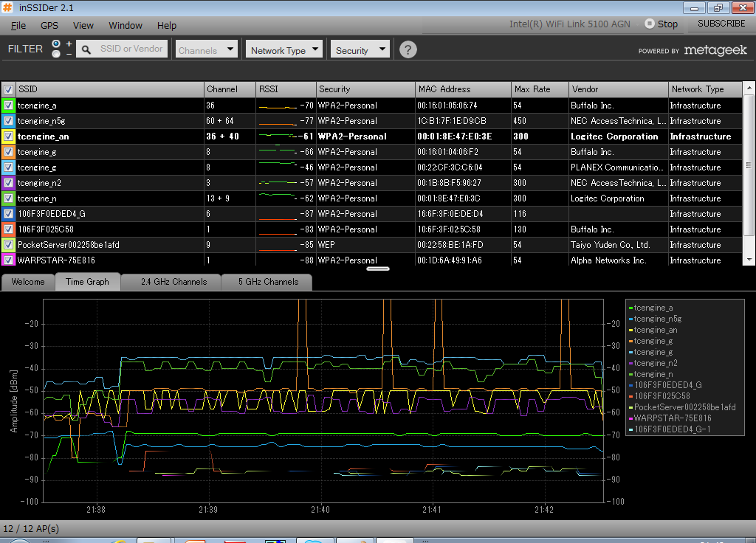The width and height of the screenshot is (756, 543).
Task: Sort by MAC Address column header
Action: [x=463, y=89]
